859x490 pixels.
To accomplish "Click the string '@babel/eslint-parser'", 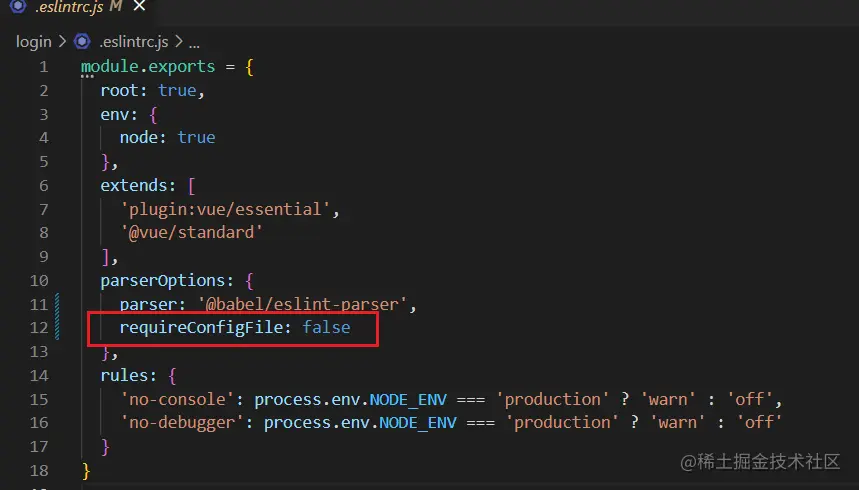I will point(302,305).
